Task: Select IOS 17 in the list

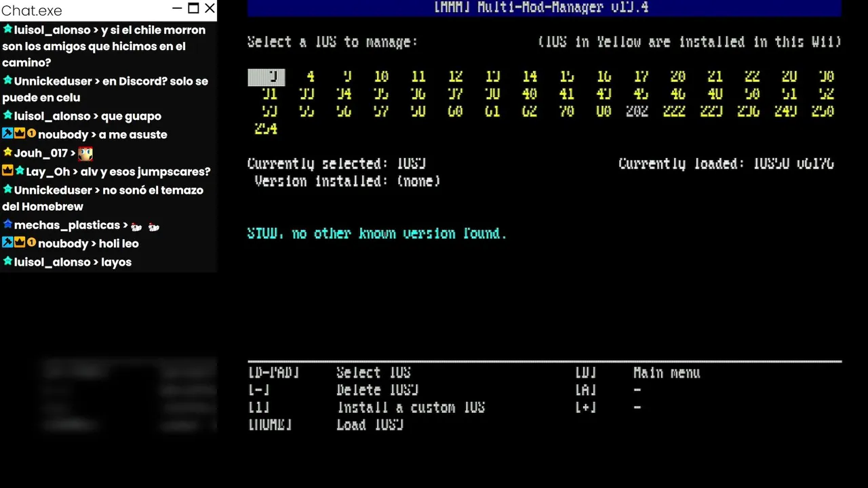Action: (641, 77)
